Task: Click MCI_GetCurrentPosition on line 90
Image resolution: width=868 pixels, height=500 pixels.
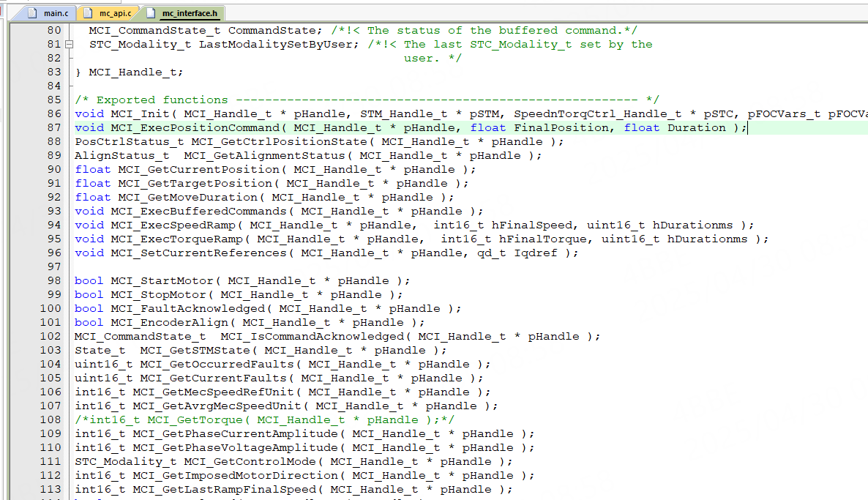Action: [x=199, y=169]
